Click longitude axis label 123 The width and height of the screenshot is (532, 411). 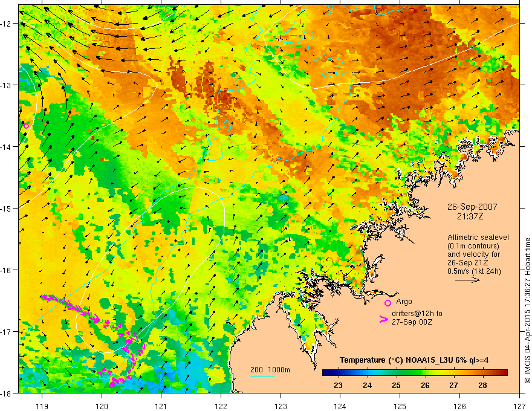pos(281,406)
